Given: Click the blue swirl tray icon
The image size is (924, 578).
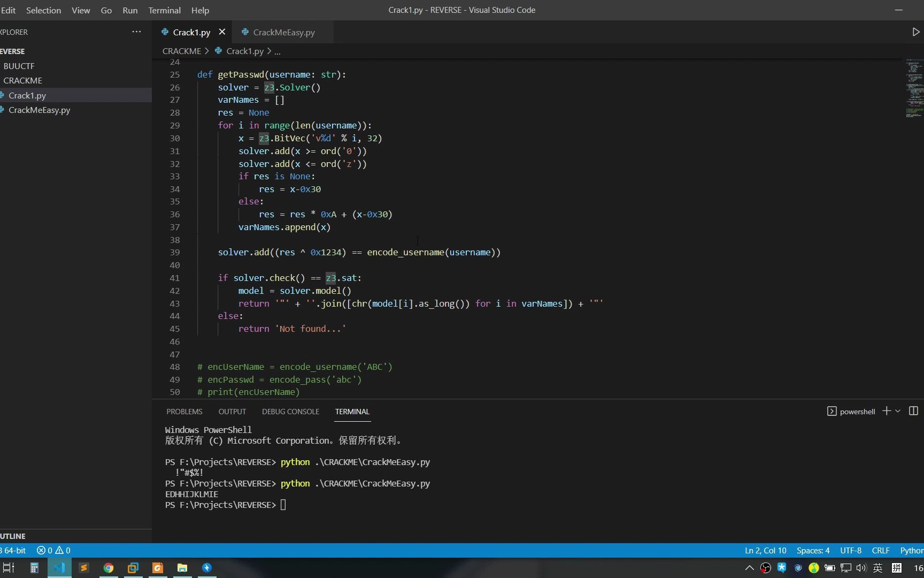Looking at the screenshot, I should click(x=798, y=568).
